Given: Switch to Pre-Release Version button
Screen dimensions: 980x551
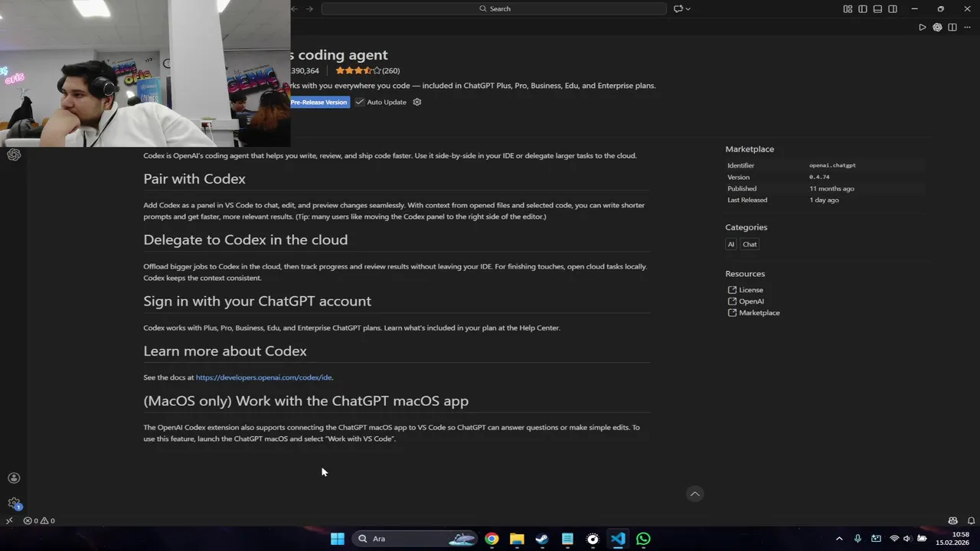Looking at the screenshot, I should (x=318, y=102).
